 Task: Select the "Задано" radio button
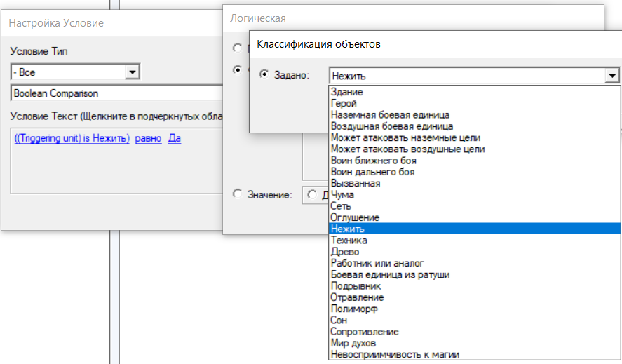pos(264,74)
